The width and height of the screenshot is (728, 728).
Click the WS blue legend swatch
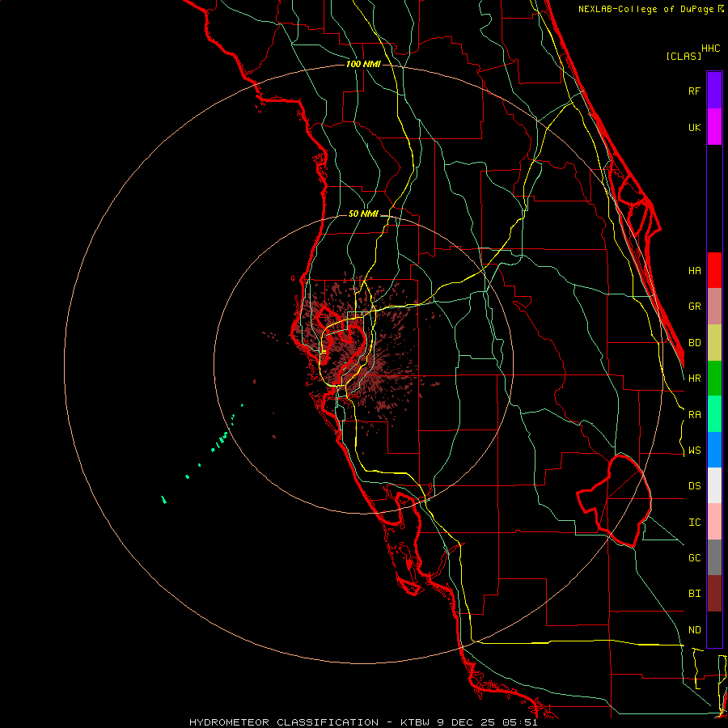[x=714, y=450]
